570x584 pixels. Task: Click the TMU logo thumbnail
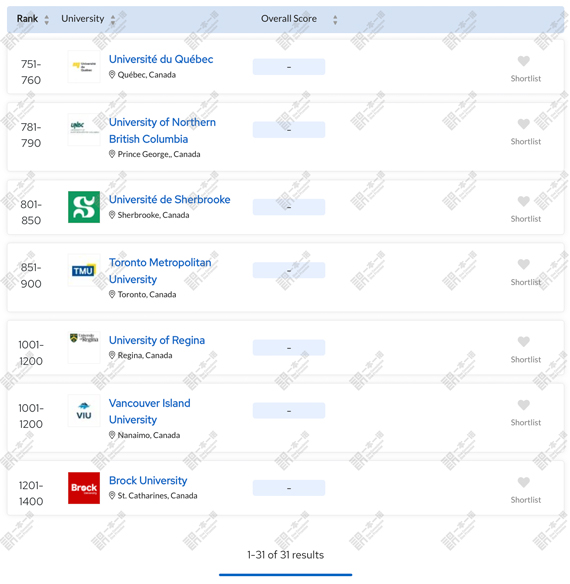[84, 270]
